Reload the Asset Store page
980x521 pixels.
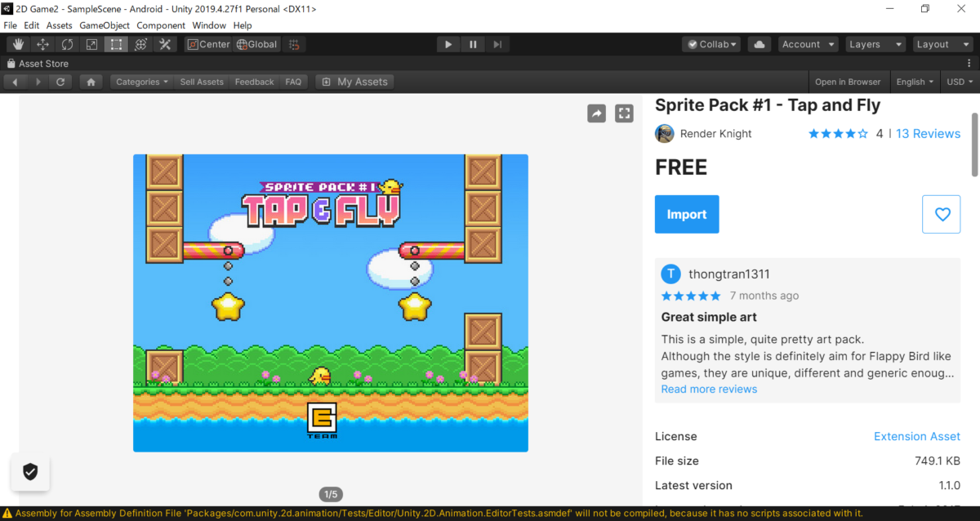click(x=60, y=82)
